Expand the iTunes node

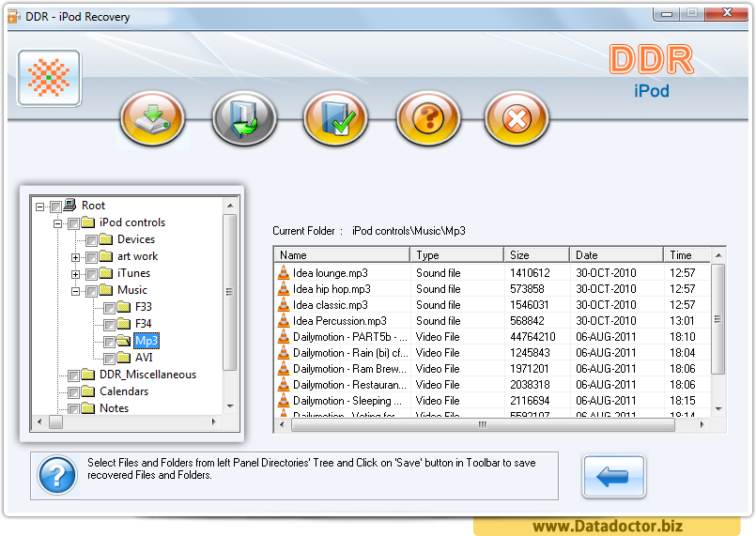(76, 274)
